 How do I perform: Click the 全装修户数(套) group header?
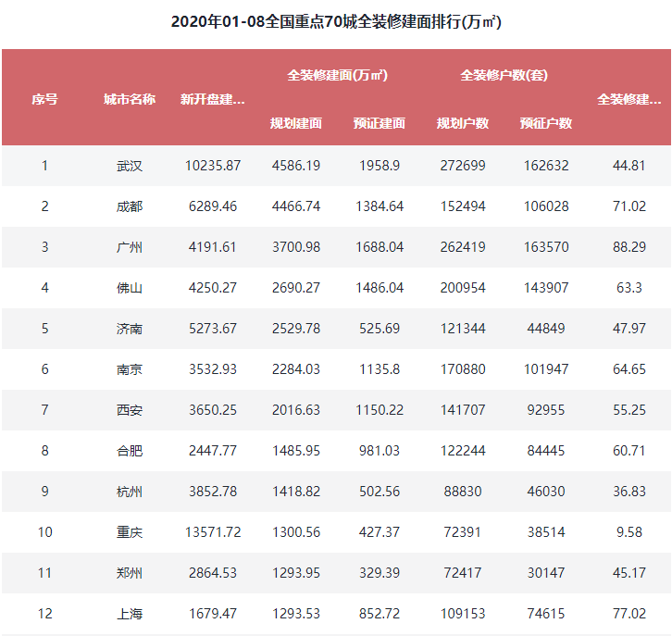[x=504, y=75]
